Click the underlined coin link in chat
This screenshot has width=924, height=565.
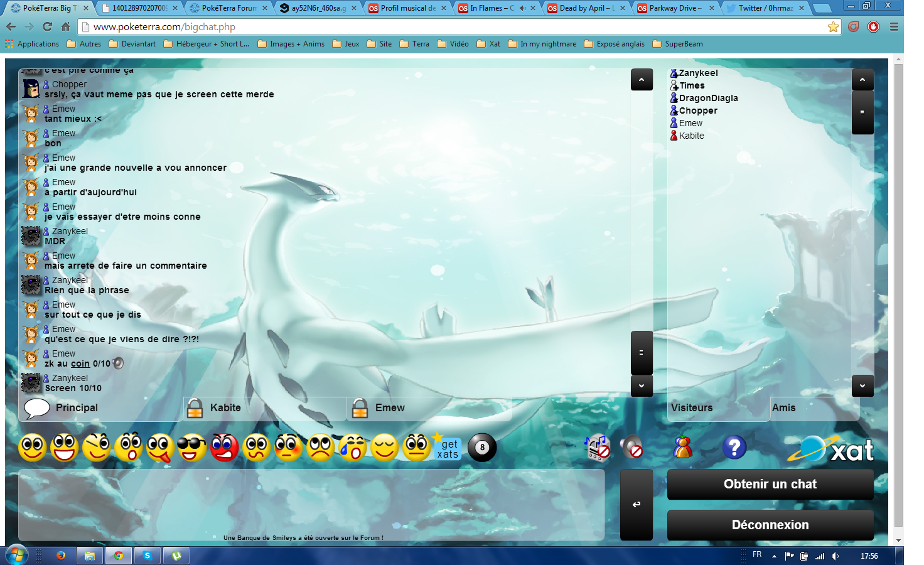tap(80, 364)
